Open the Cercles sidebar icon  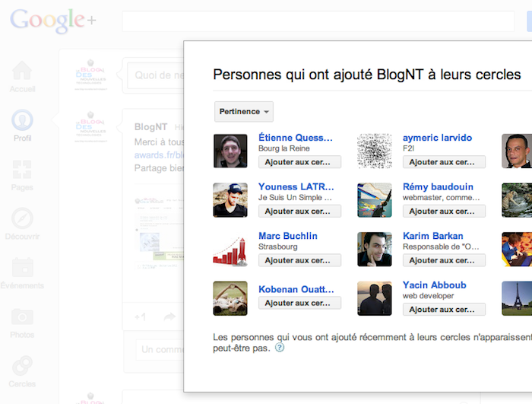click(x=23, y=367)
